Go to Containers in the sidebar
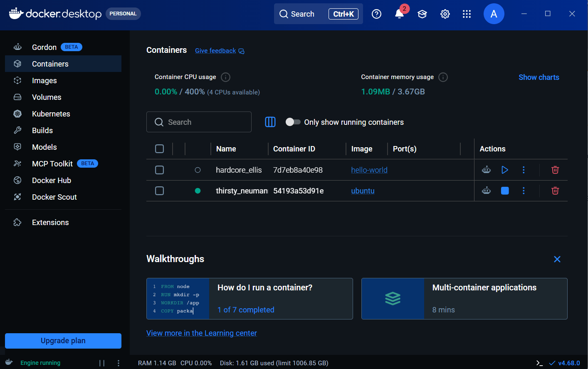588x369 pixels. (63, 64)
